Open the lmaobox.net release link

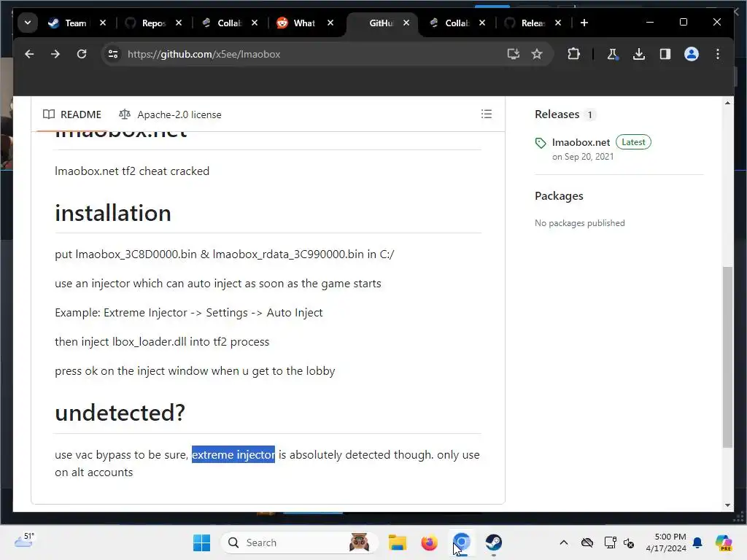(581, 142)
